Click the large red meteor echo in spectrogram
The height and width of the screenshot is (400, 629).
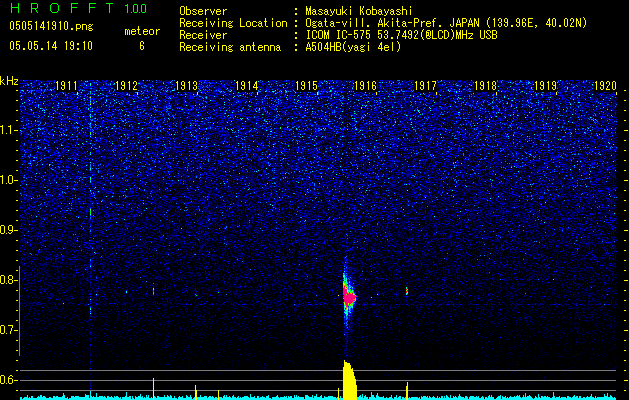pyautogui.click(x=349, y=298)
